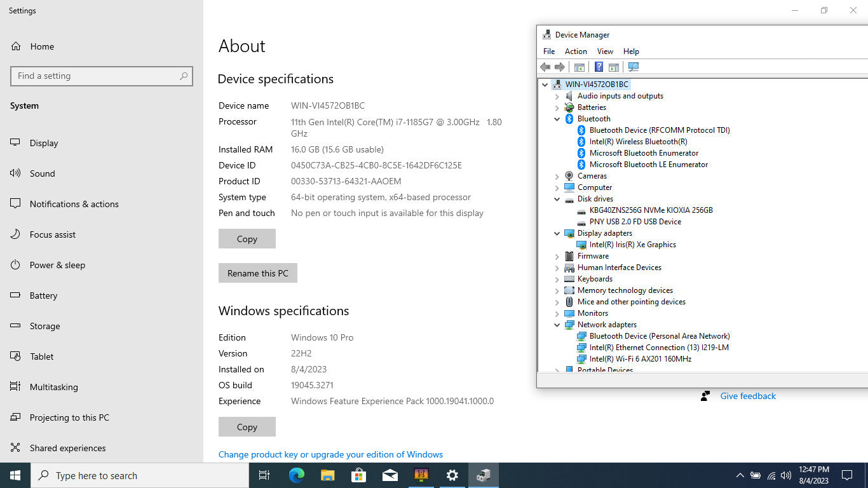Click Copy under Windows specifications
Viewport: 868px width, 488px height.
[x=247, y=427]
